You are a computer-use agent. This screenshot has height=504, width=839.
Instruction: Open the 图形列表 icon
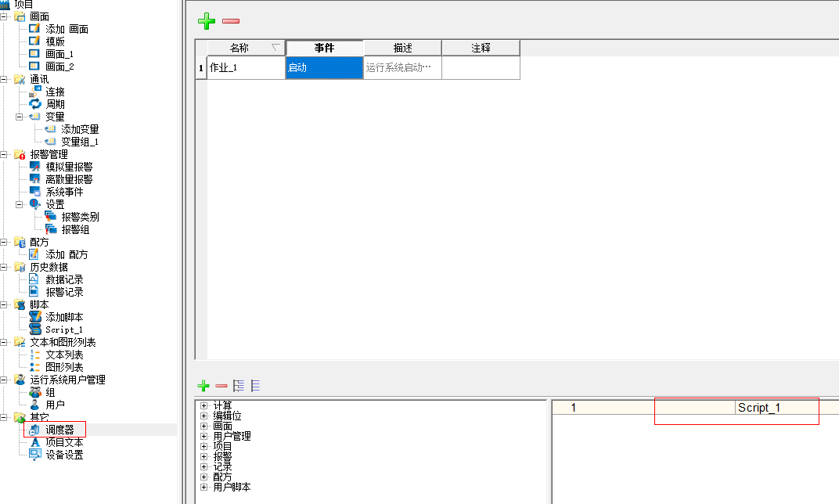(x=34, y=366)
